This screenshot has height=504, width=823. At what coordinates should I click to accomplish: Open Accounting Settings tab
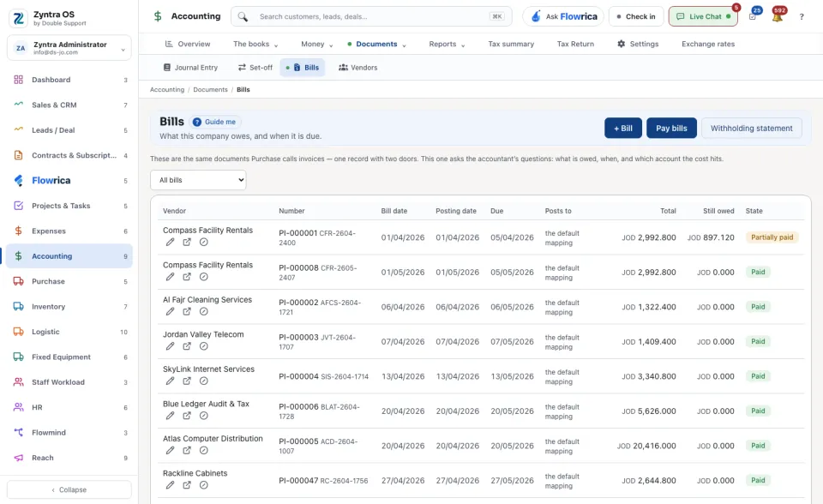pos(638,44)
